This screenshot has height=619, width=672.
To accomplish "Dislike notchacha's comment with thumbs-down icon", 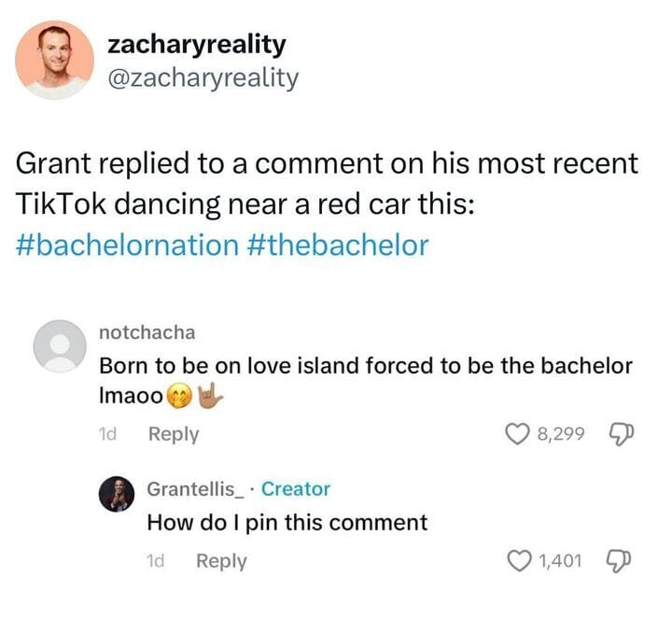I will click(621, 434).
